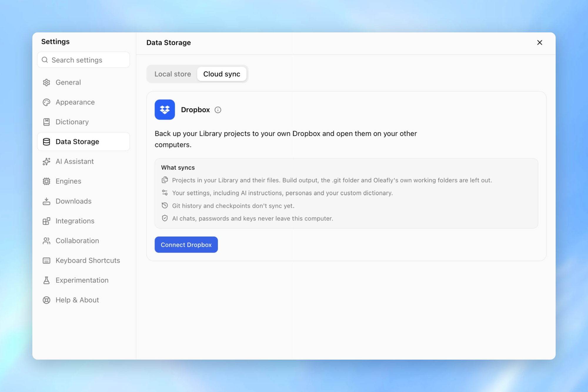Click 'Git history and checkpoints don't sync yet.'
Screen dimensions: 588x392
pos(233,206)
